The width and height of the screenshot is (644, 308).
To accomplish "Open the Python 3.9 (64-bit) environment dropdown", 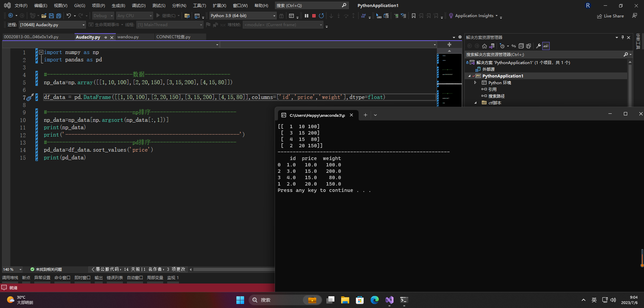I will coord(243,15).
